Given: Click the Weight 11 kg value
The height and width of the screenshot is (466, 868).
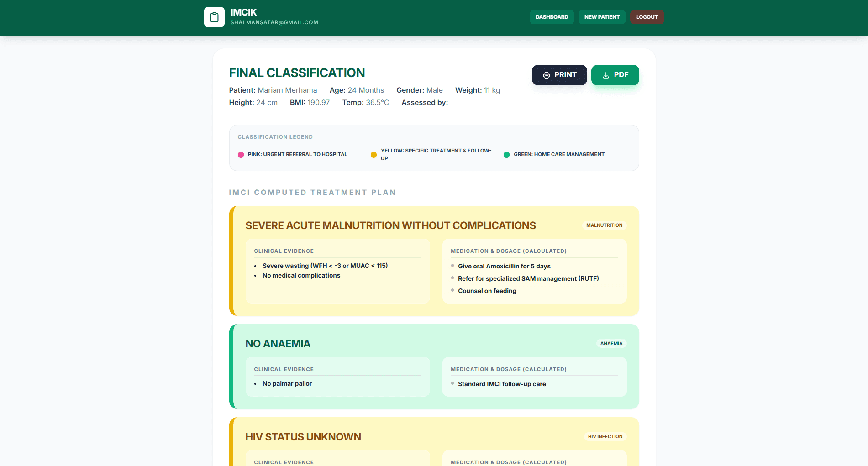Looking at the screenshot, I should pyautogui.click(x=492, y=90).
